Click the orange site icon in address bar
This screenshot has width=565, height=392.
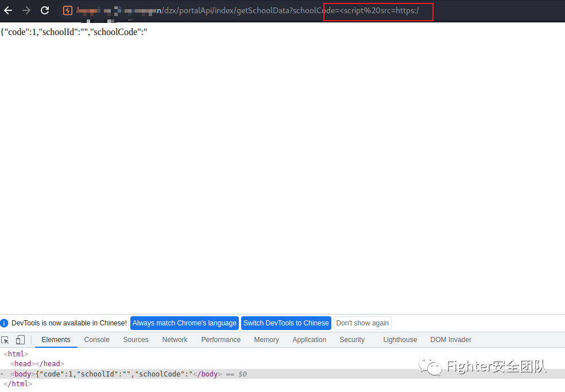click(68, 10)
